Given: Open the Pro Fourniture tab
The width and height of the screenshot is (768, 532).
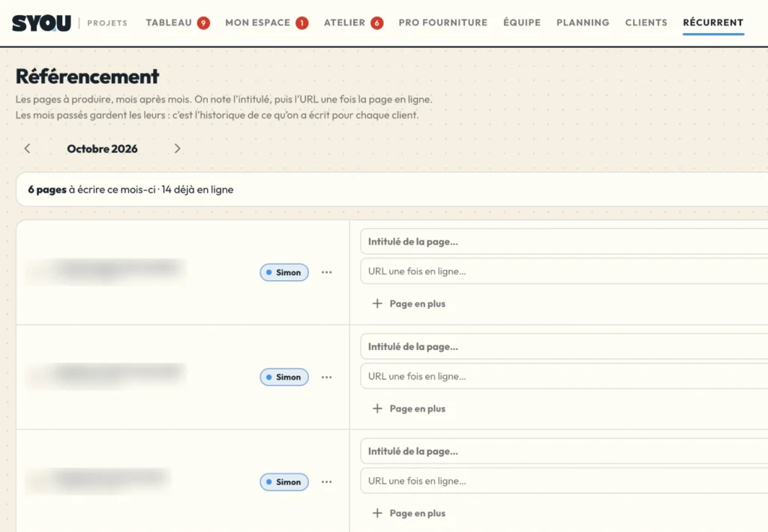Looking at the screenshot, I should (442, 22).
